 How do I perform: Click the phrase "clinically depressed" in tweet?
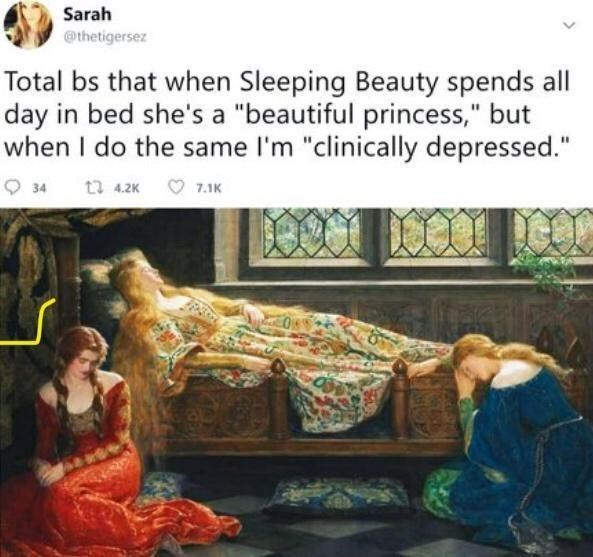click(x=436, y=147)
